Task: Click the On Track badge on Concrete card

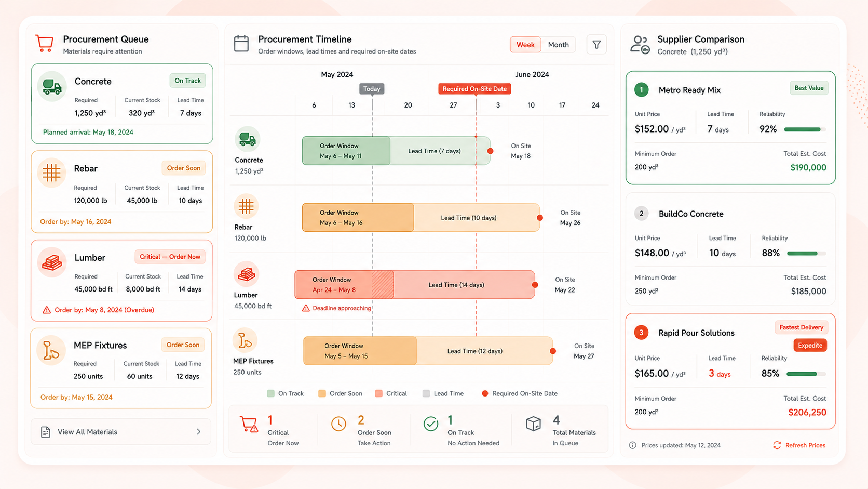Action: pos(187,81)
